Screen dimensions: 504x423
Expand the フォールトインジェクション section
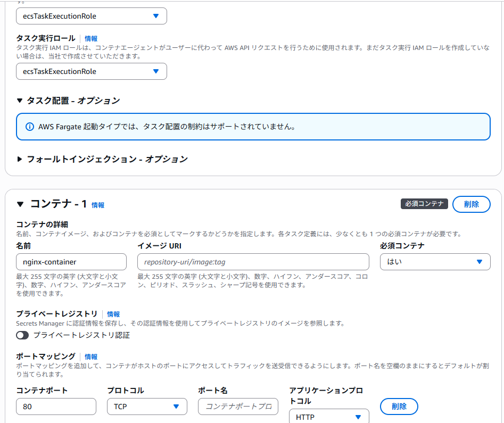[20, 159]
